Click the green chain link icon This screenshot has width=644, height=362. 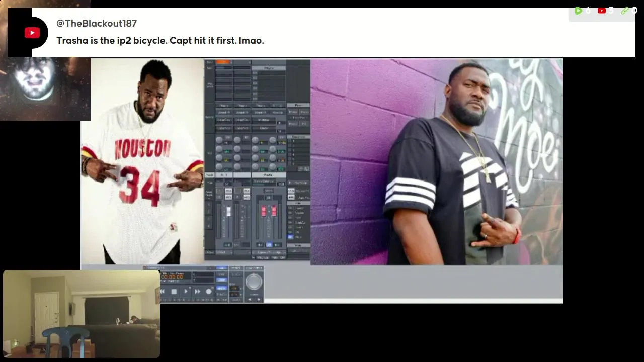pyautogui.click(x=624, y=11)
